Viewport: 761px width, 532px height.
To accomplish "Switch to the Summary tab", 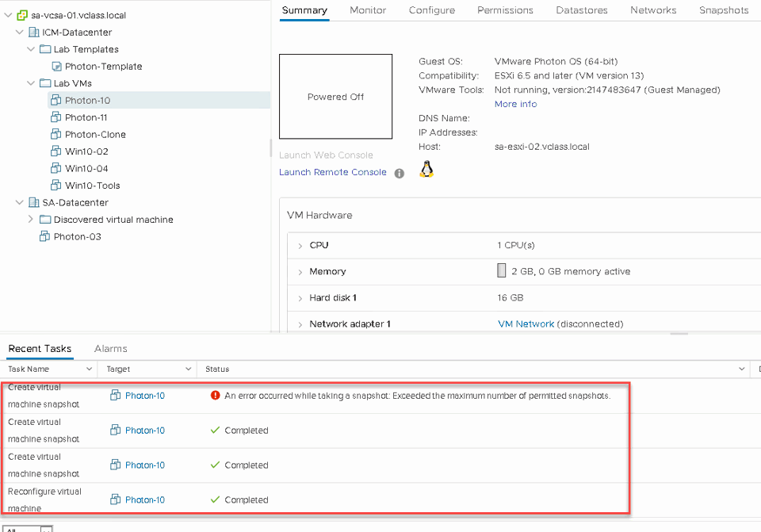I will tap(304, 10).
